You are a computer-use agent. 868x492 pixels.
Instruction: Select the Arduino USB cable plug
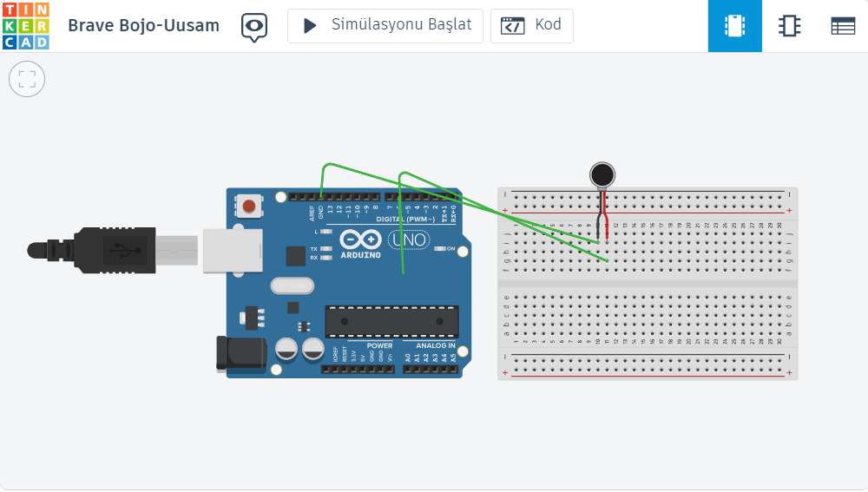[113, 250]
